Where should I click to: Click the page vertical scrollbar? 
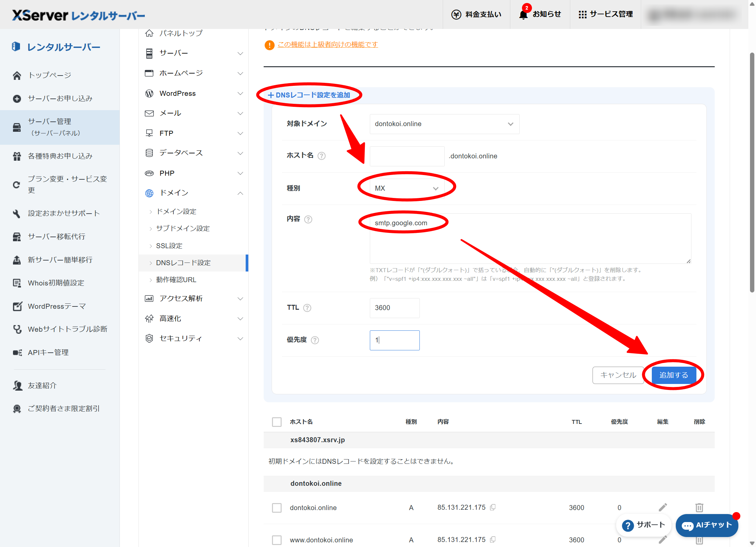pos(752,172)
